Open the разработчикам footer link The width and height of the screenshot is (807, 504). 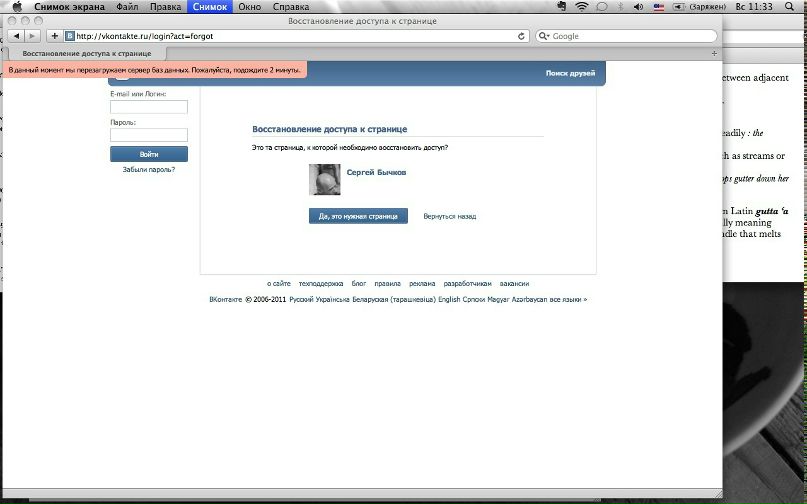pos(467,284)
